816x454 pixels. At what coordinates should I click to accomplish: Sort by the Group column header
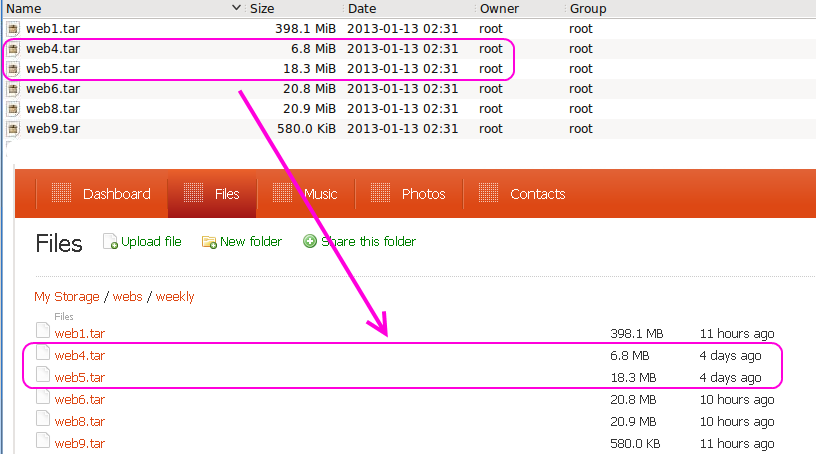click(588, 9)
